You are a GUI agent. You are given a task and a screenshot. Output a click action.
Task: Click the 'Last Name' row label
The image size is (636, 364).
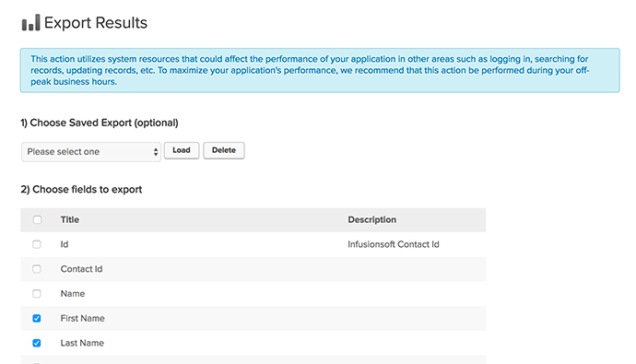82,344
